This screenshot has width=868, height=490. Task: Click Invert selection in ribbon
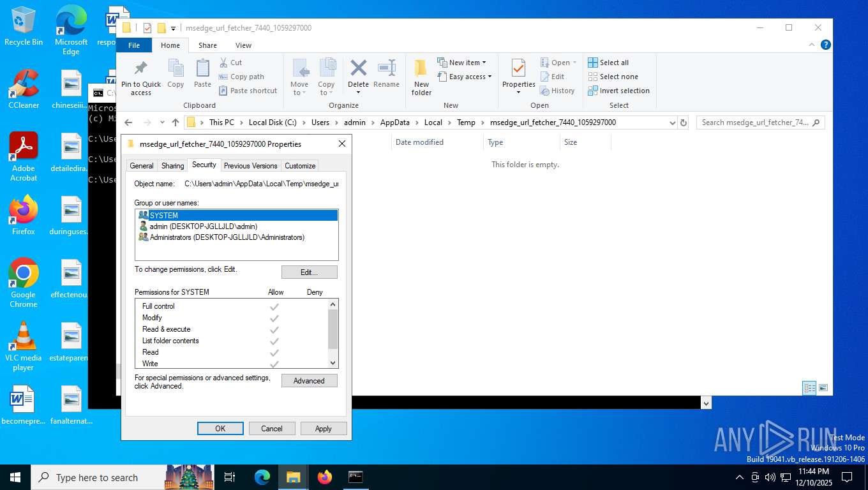pos(618,91)
